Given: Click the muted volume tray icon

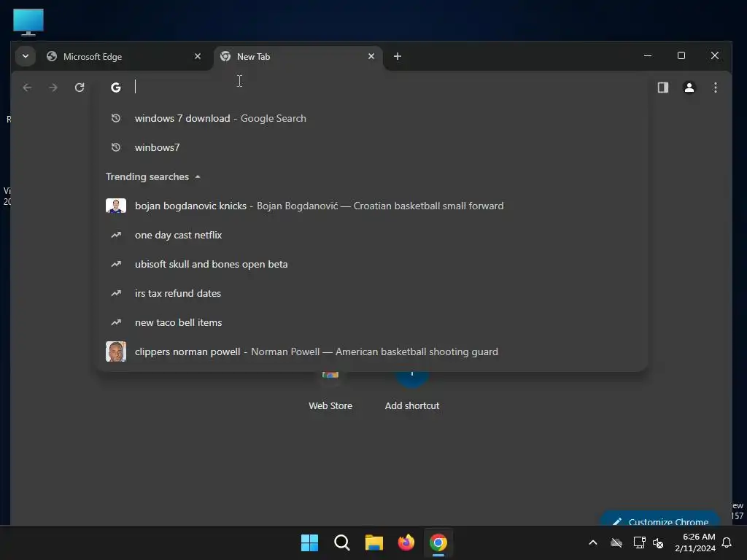Looking at the screenshot, I should point(659,542).
